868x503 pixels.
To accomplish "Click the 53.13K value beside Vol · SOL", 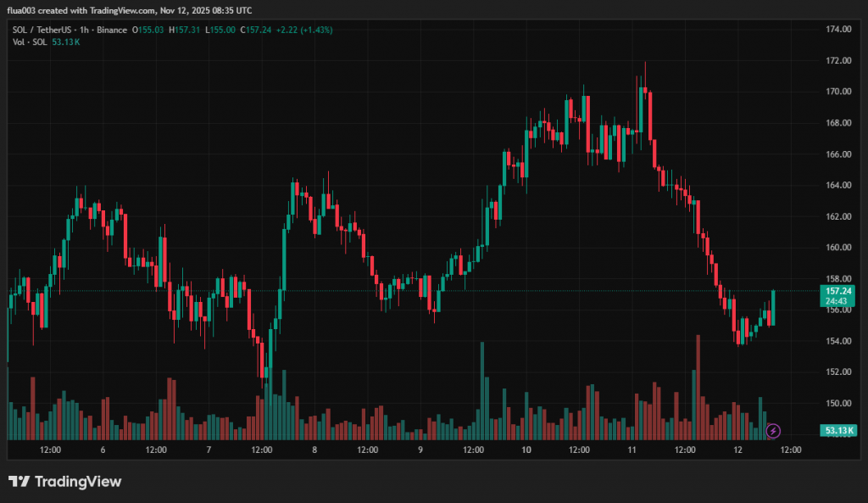I will coord(65,42).
